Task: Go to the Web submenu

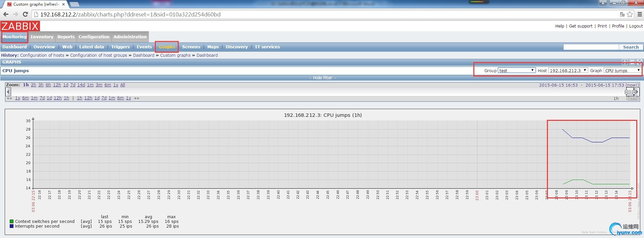Action: 67,47
